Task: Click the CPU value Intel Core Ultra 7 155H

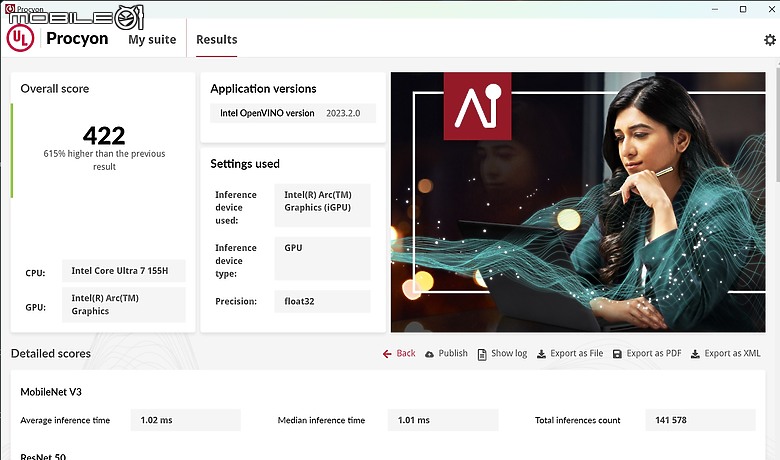Action: point(124,271)
